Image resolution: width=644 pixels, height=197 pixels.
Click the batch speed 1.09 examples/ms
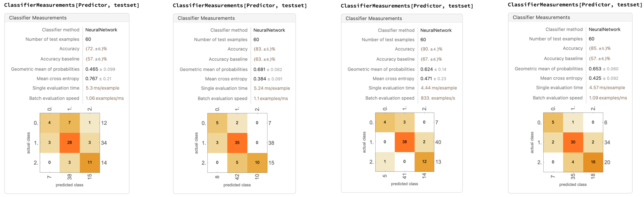(608, 98)
